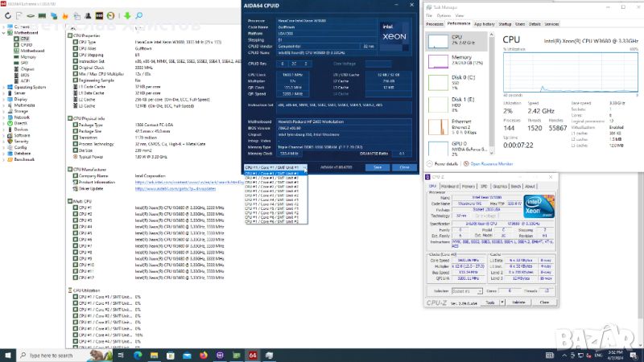Select Ethernet in Task Manager sidebar

point(455,123)
